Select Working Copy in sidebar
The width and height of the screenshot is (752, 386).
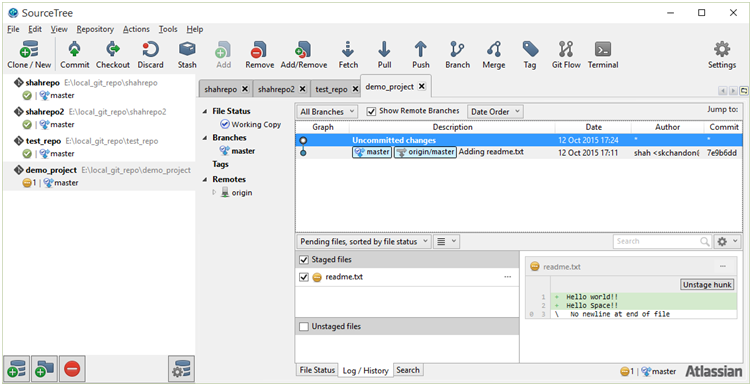(256, 124)
